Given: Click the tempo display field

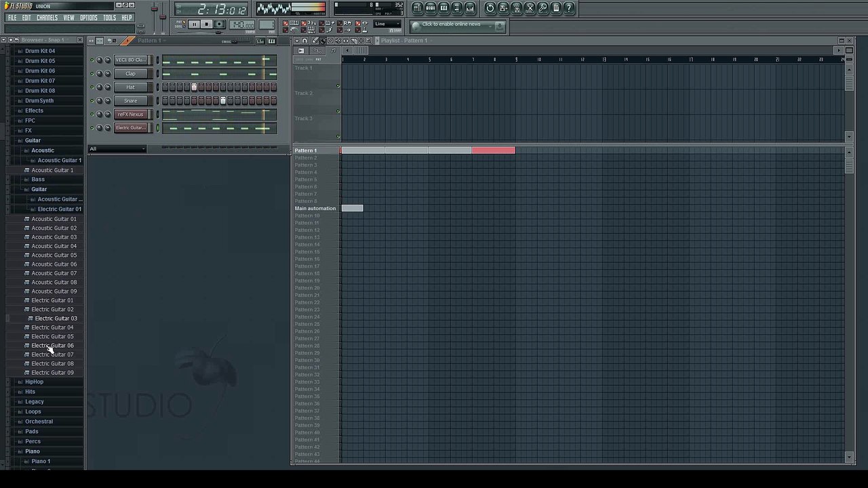Looking at the screenshot, I should (x=242, y=25).
